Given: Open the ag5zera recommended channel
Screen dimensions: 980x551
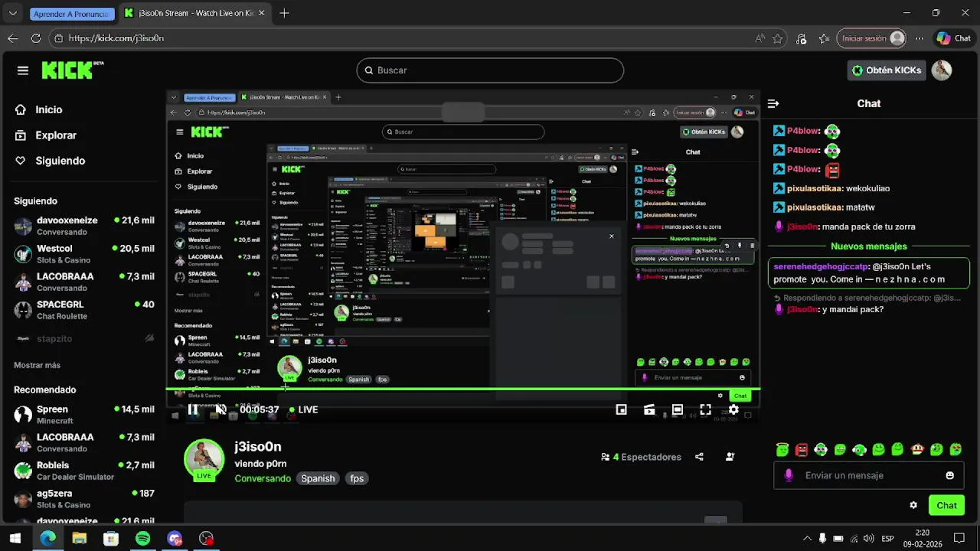Looking at the screenshot, I should point(84,499).
